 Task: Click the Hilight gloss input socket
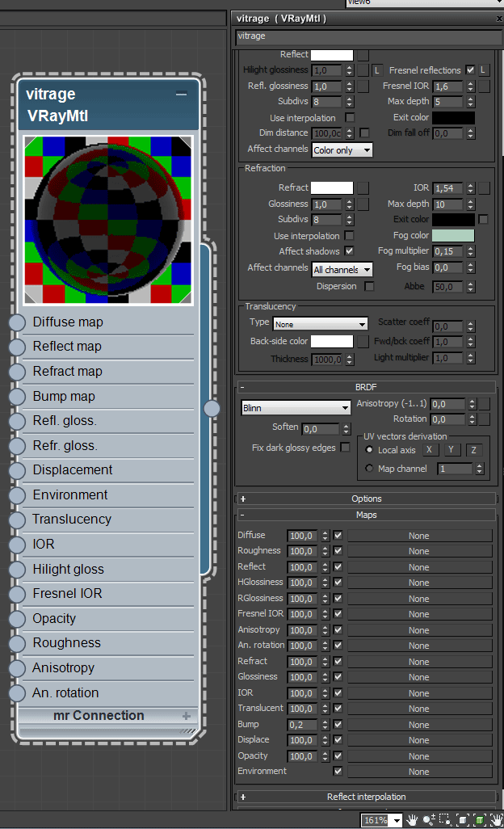[17, 570]
